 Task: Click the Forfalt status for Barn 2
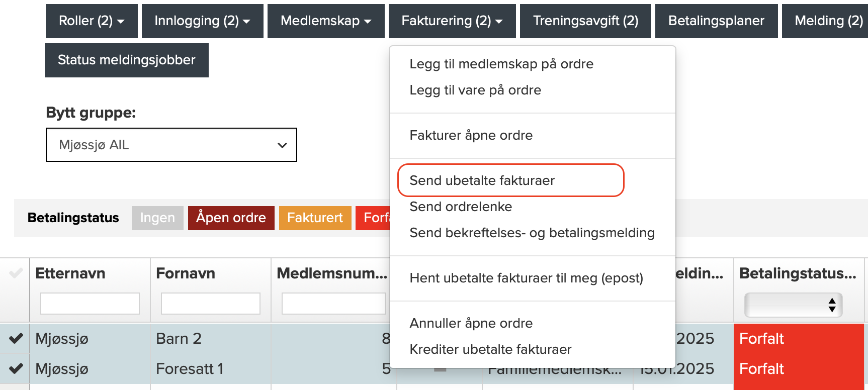[799, 339]
